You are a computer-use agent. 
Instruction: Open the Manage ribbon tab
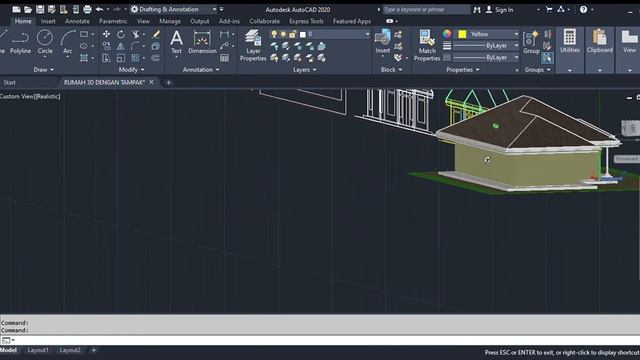pyautogui.click(x=170, y=21)
